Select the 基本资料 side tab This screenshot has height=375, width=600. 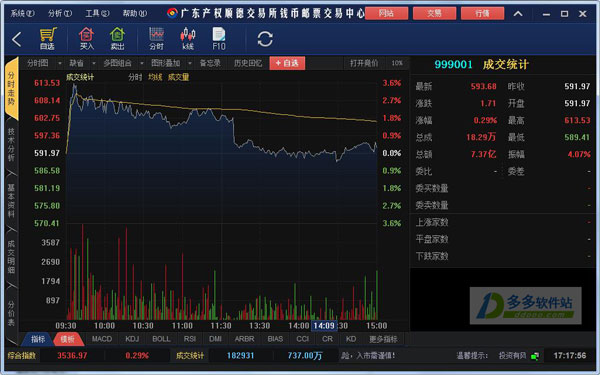point(11,200)
